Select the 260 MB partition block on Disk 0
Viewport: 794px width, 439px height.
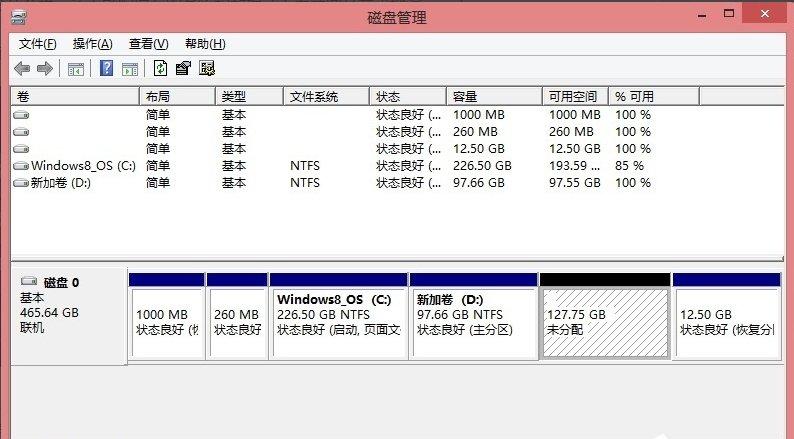(x=237, y=316)
